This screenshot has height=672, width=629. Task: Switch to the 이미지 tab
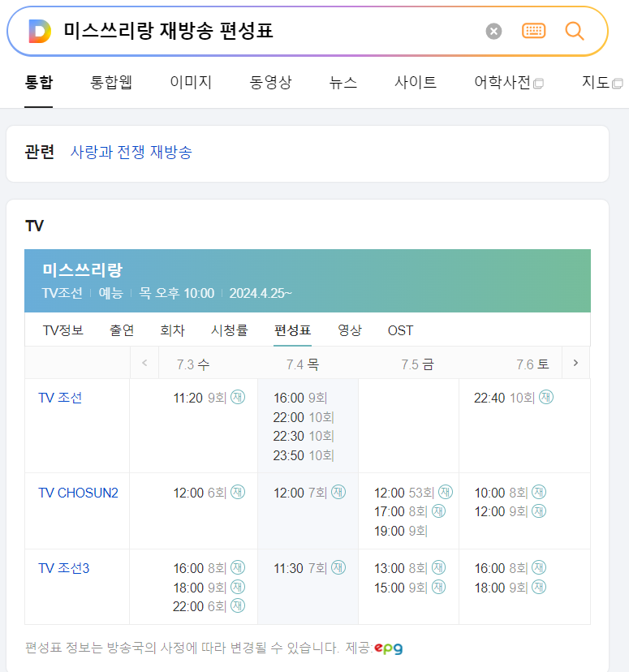click(x=191, y=82)
